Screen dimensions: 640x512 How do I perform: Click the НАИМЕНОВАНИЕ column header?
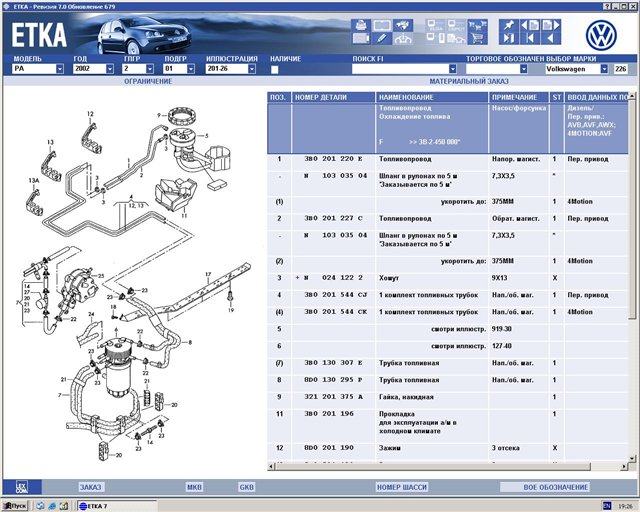point(432,97)
